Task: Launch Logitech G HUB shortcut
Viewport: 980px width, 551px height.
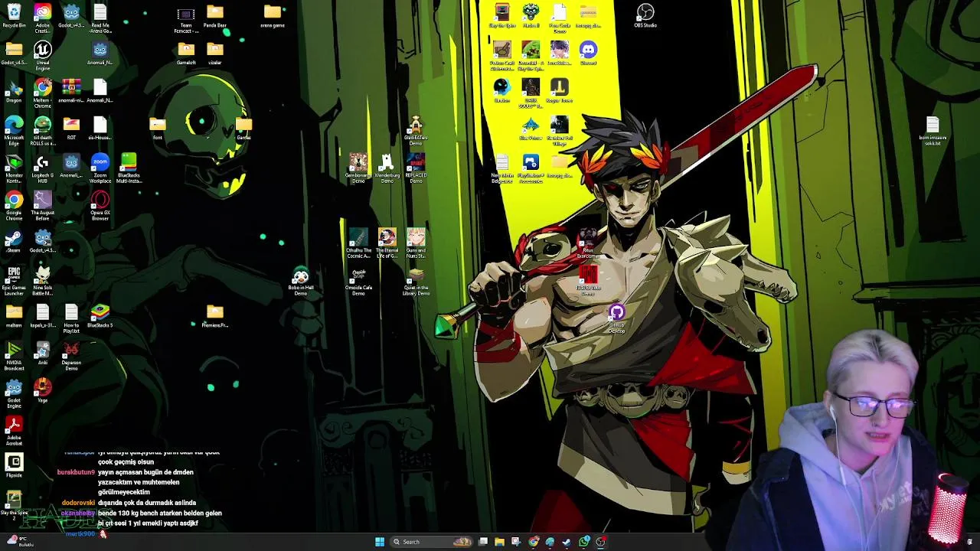Action: [x=42, y=168]
